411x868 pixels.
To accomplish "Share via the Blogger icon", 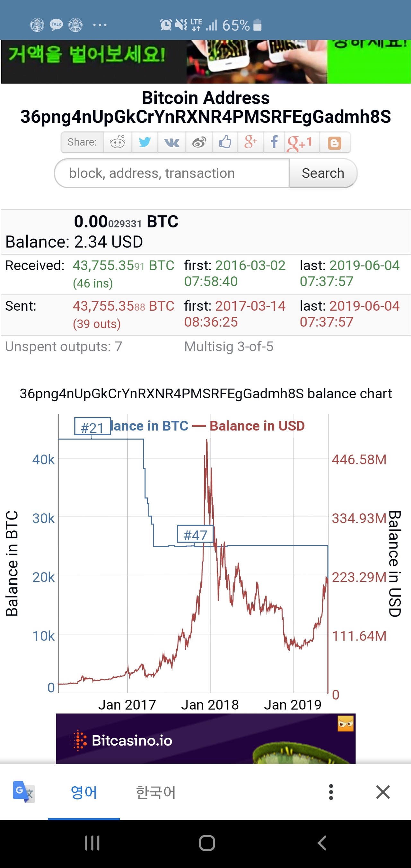I will click(334, 143).
